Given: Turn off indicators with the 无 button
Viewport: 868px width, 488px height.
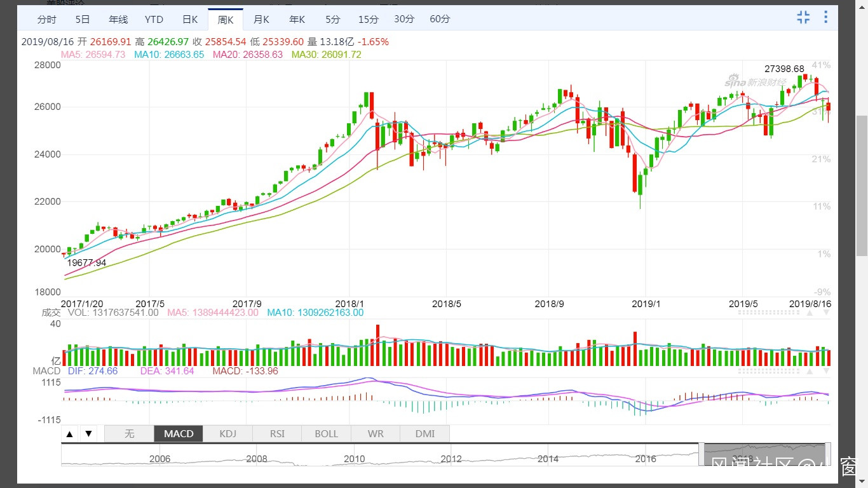Looking at the screenshot, I should (130, 434).
